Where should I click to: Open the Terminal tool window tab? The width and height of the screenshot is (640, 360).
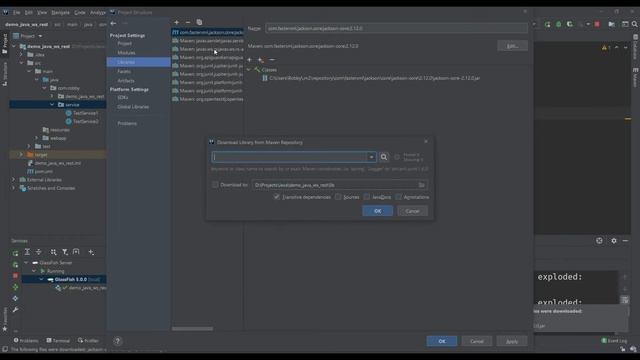click(x=58, y=340)
